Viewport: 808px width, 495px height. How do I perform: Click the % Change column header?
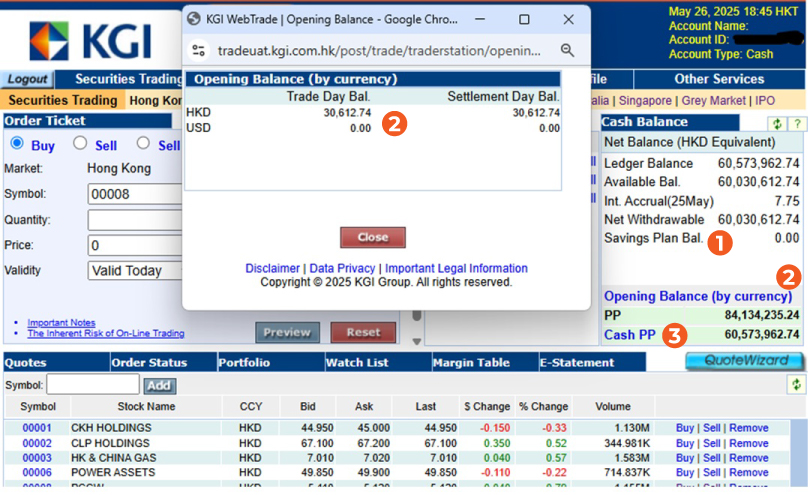coord(543,406)
